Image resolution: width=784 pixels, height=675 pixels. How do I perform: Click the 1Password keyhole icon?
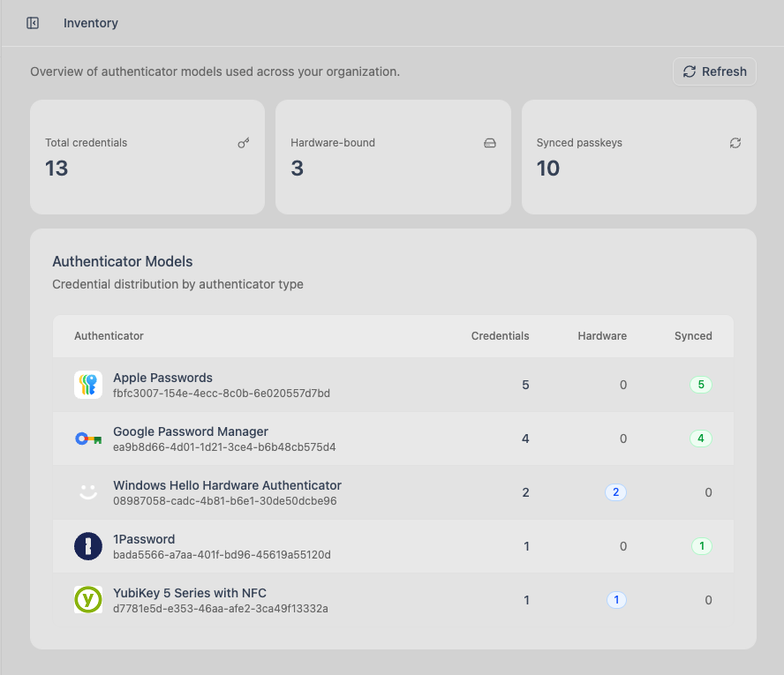[87, 545]
